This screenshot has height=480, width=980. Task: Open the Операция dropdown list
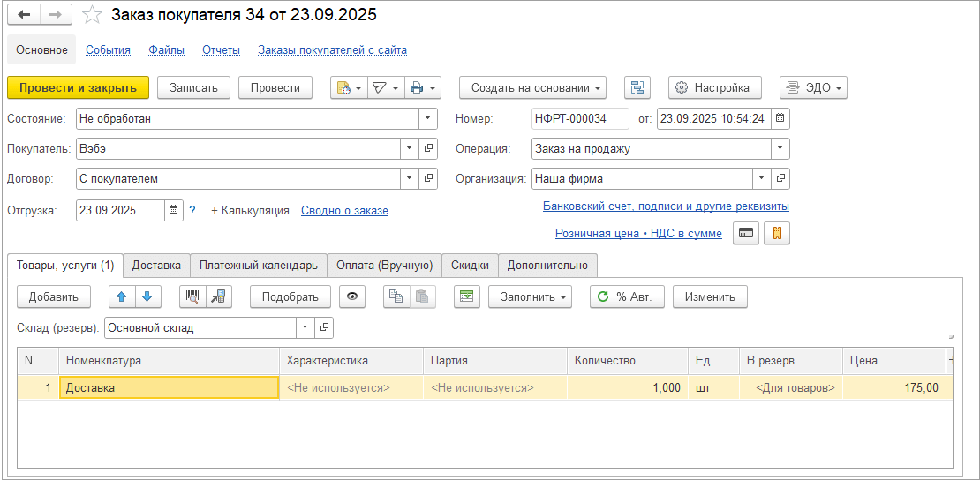[780, 149]
